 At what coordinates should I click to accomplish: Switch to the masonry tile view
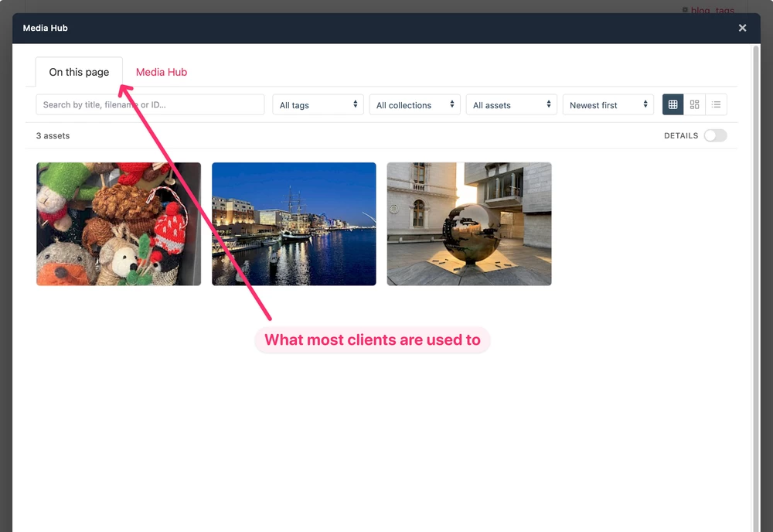pyautogui.click(x=694, y=104)
